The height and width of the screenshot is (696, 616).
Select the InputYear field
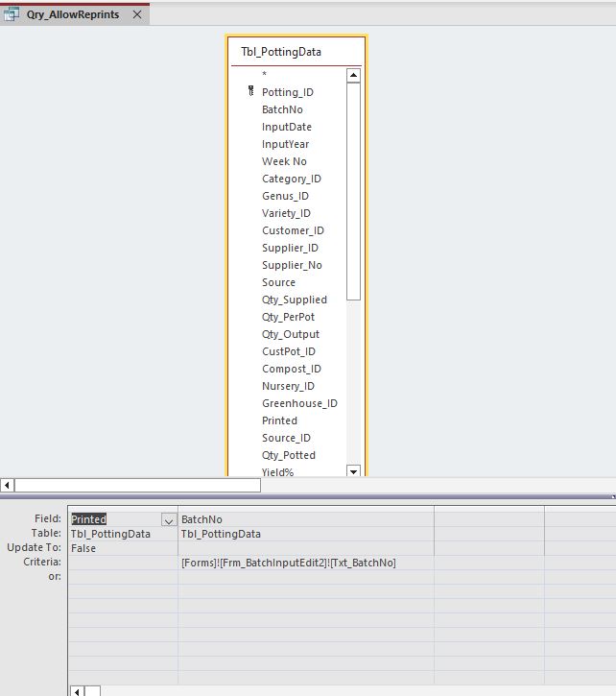tap(285, 144)
